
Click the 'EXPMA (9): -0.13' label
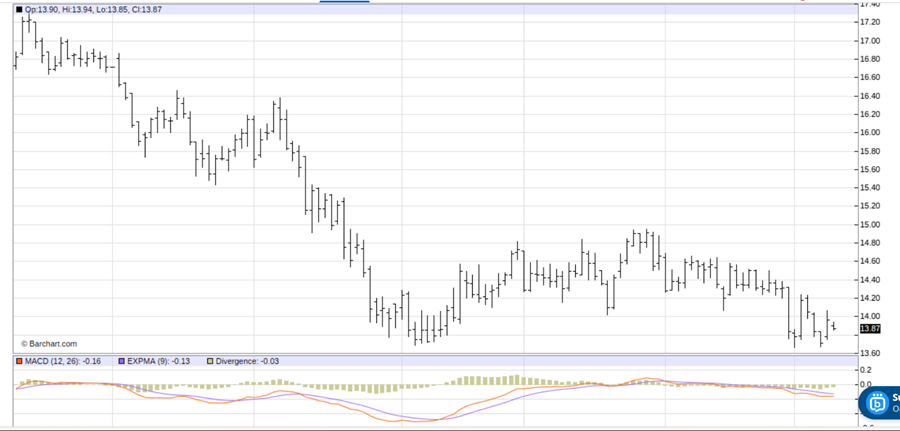click(x=158, y=362)
